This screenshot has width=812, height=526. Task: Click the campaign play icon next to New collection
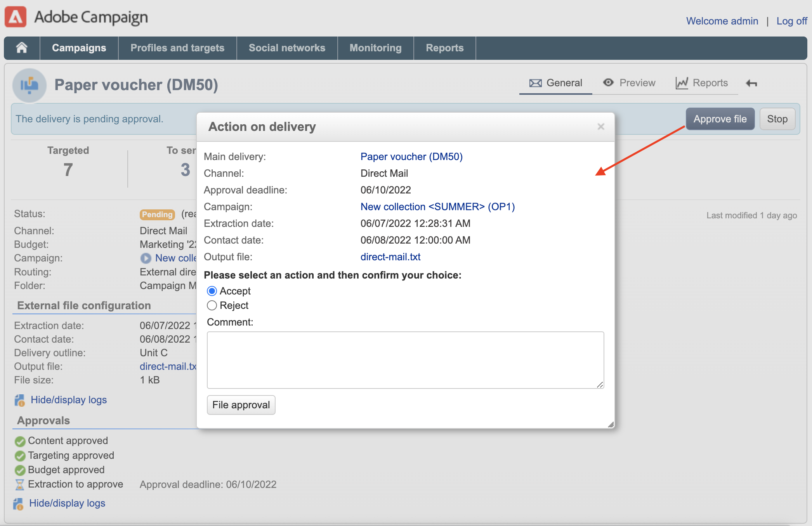[146, 258]
